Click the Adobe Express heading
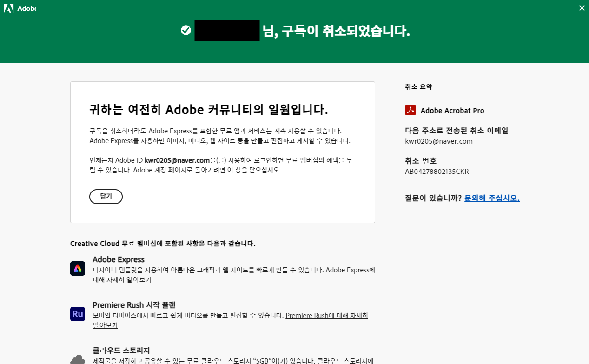The height and width of the screenshot is (364, 589). click(x=119, y=259)
